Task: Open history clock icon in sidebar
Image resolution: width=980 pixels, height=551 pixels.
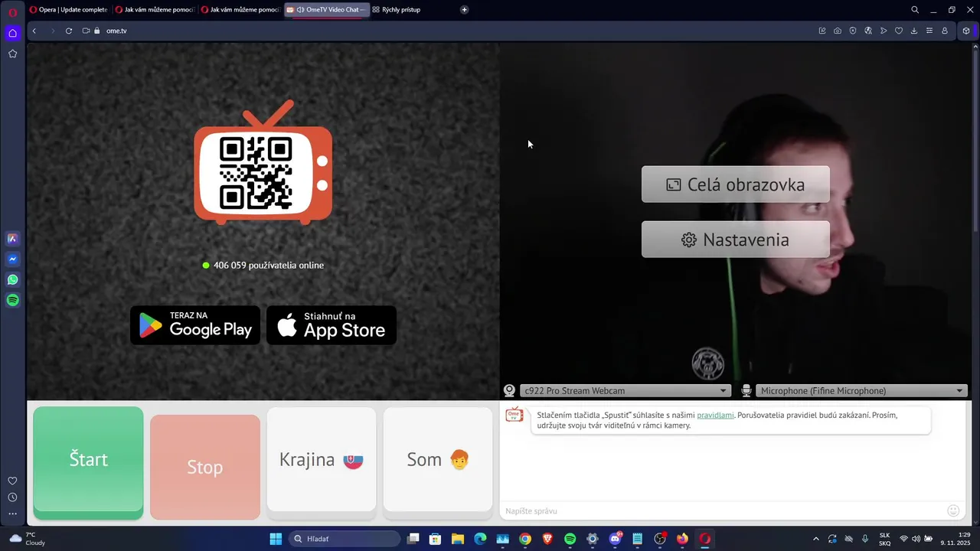Action: tap(12, 497)
